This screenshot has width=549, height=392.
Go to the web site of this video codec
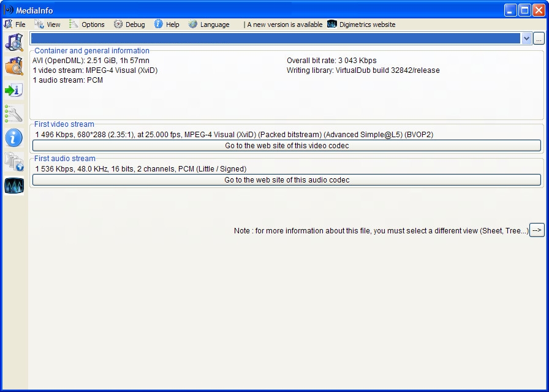click(x=287, y=146)
